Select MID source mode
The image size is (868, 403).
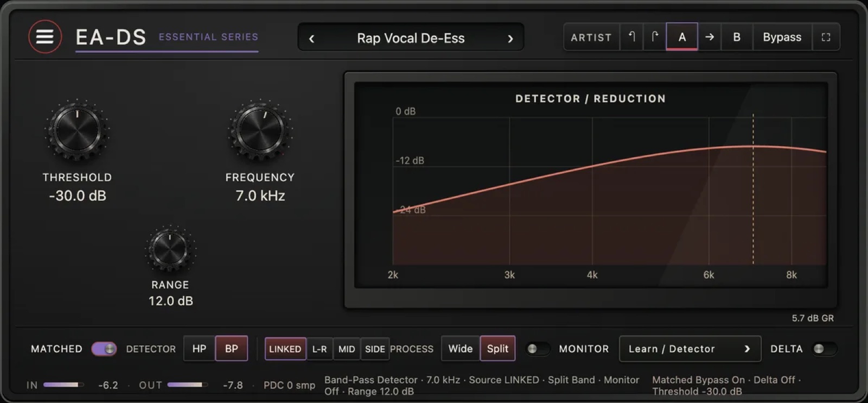(347, 349)
